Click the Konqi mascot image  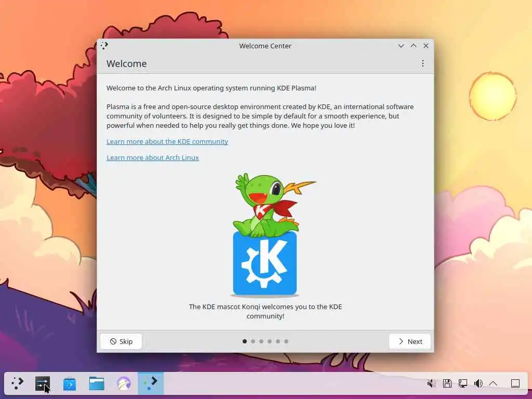coord(265,235)
